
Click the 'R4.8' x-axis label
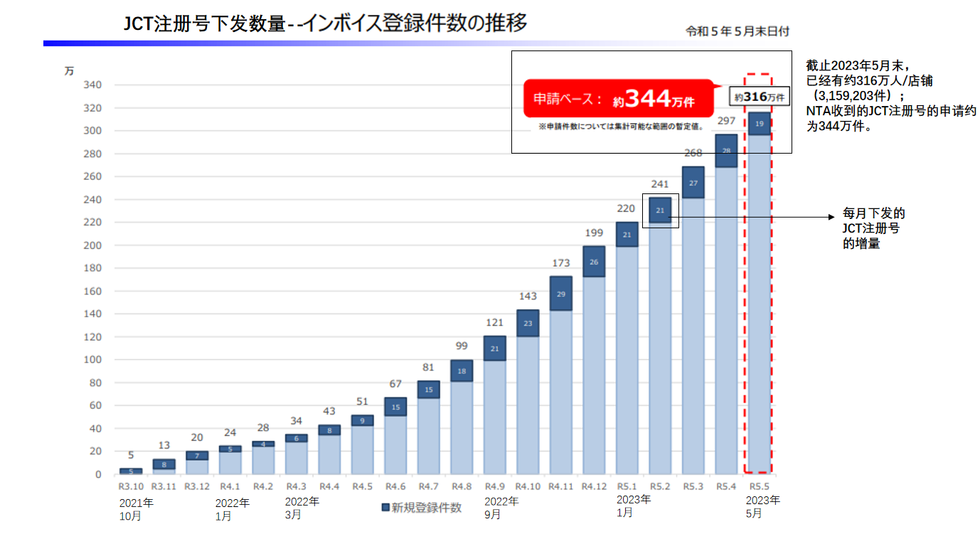pyautogui.click(x=462, y=487)
